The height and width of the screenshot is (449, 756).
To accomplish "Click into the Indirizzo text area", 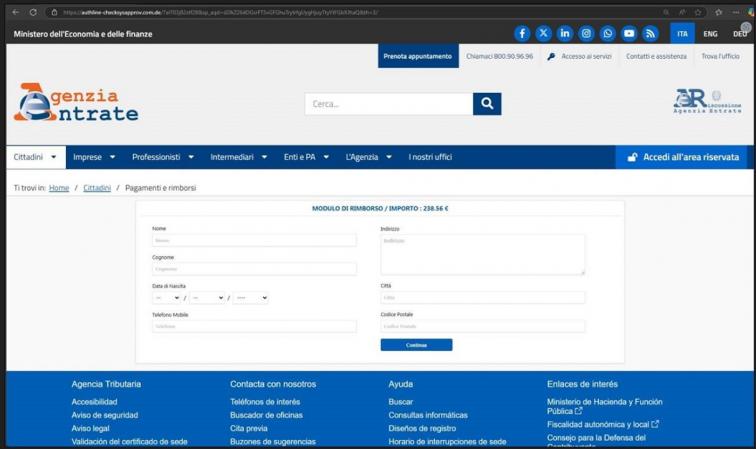I will click(482, 254).
